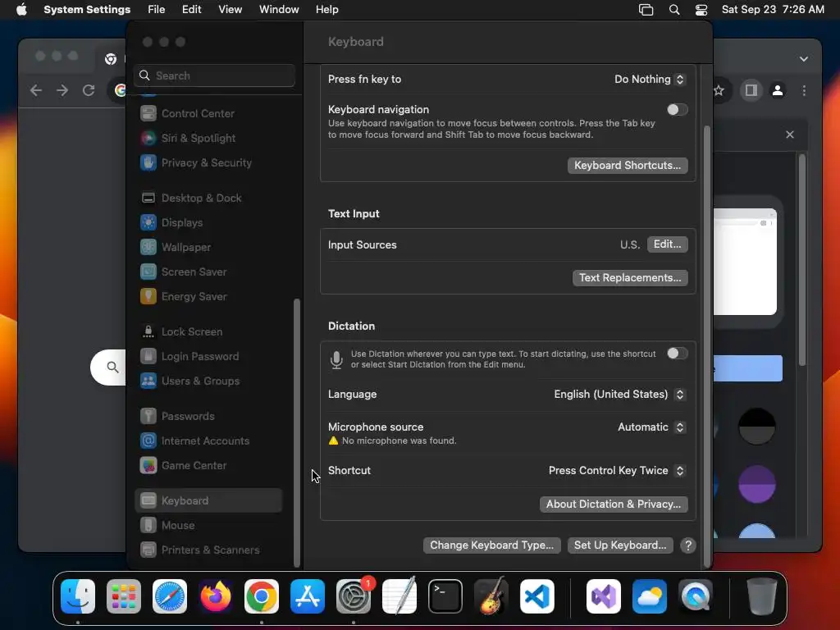
Task: Select Internet Accounts sidebar icon
Action: tap(148, 441)
